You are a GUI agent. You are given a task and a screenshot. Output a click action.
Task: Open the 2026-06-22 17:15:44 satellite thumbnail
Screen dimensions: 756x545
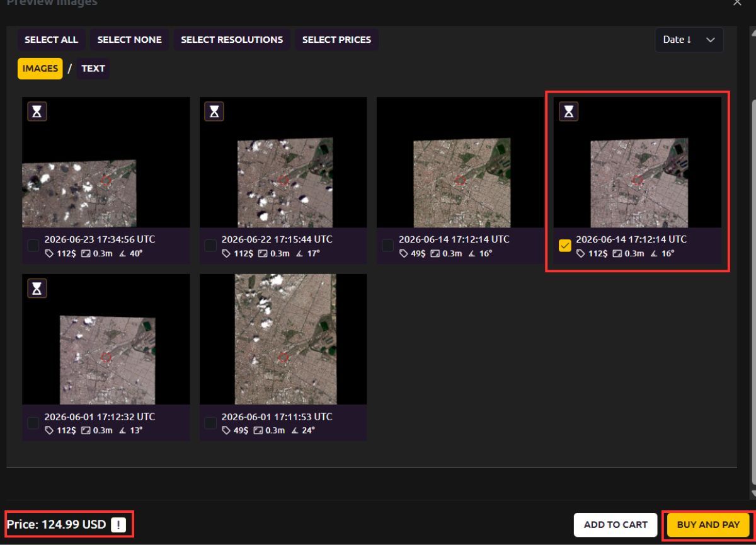point(283,163)
